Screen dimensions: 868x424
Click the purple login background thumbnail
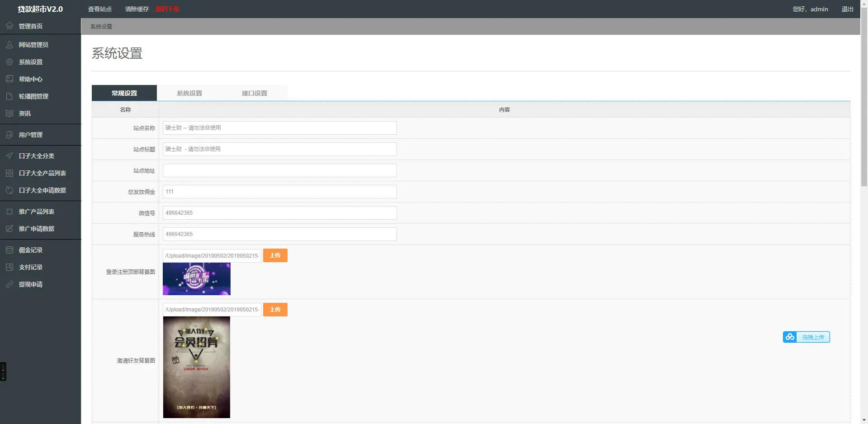coord(197,279)
